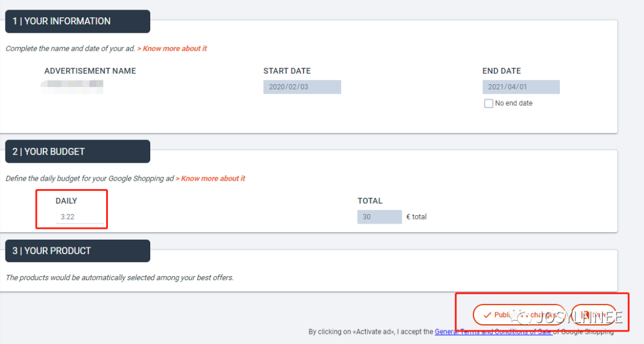
Task: Select the Start Date field
Action: coord(302,87)
